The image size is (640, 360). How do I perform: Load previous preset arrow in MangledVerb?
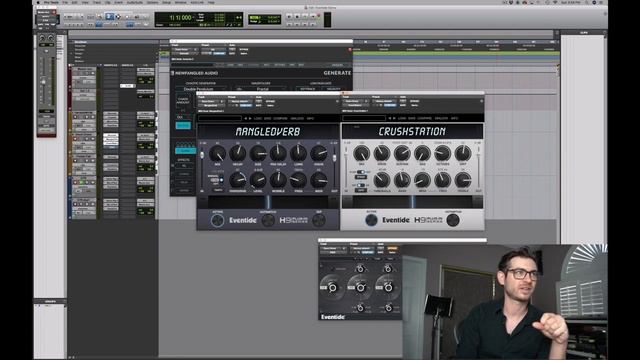pos(245,118)
